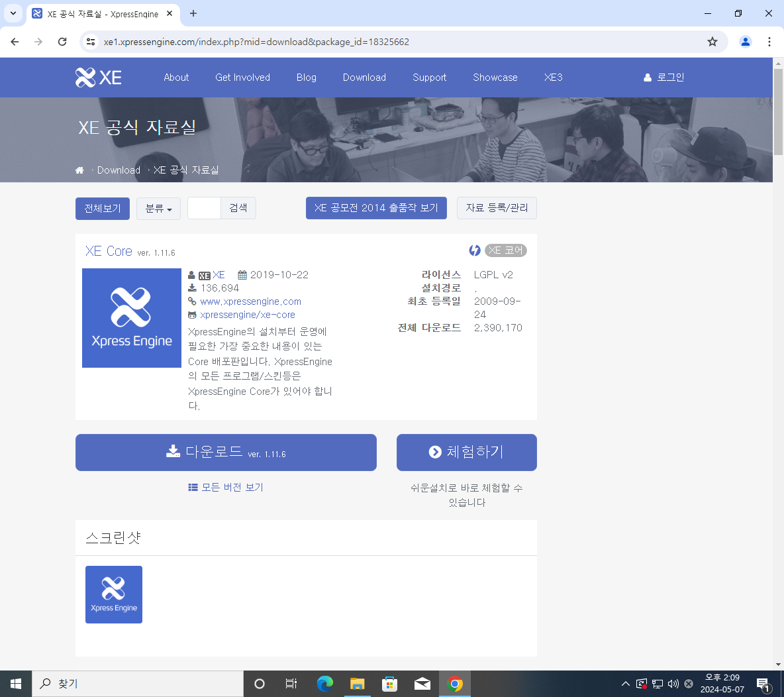Open the home icon in the breadcrumb
Screen dimensions: 784x697
point(79,170)
